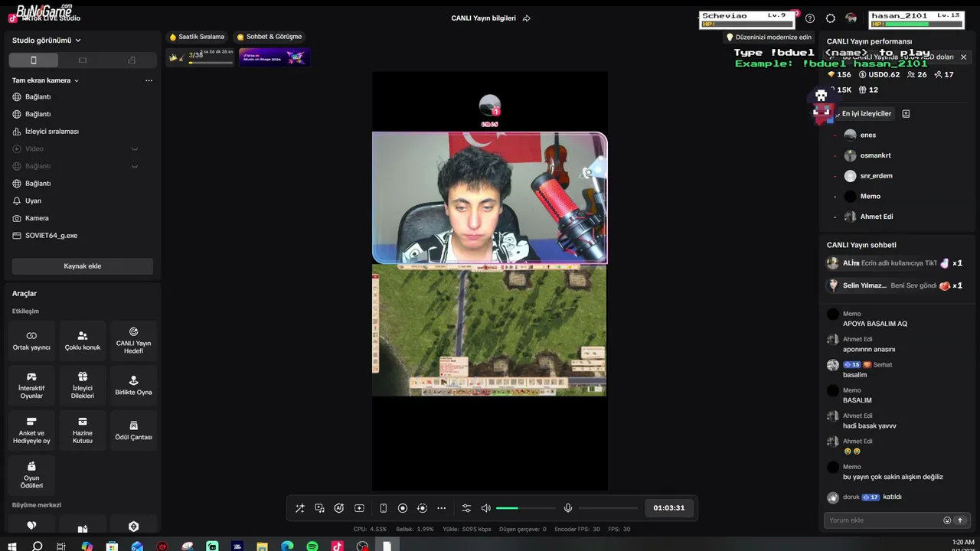Viewport: 980px width, 551px height.
Task: Click the 01:03:31 stream timer
Action: click(669, 508)
